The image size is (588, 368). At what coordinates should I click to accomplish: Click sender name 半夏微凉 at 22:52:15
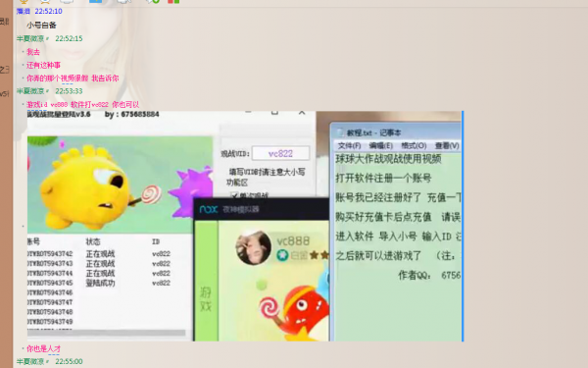(x=30, y=38)
